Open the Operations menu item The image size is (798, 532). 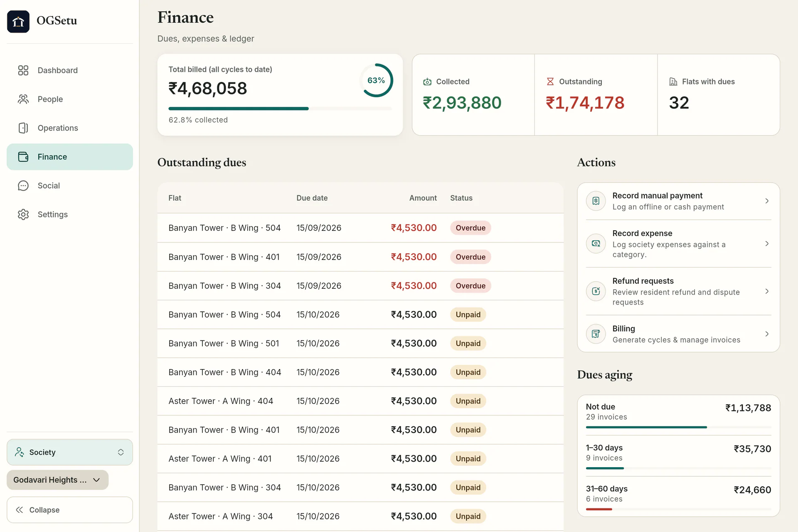(70, 128)
